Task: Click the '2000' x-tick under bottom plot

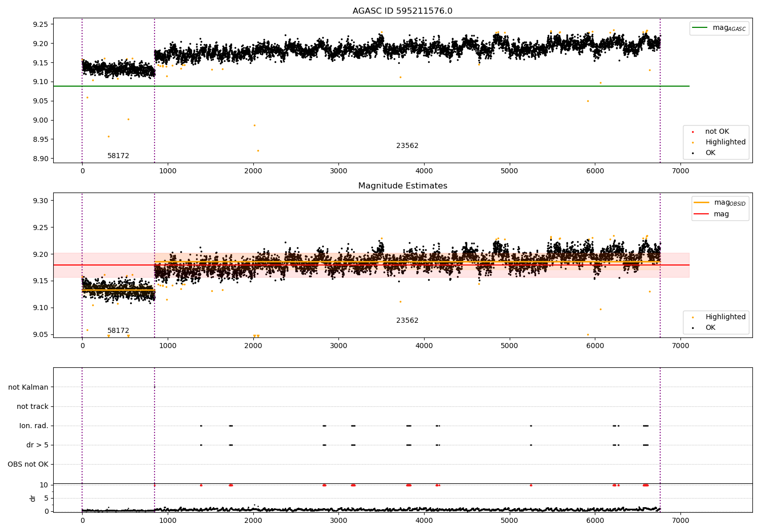Action: point(253,520)
